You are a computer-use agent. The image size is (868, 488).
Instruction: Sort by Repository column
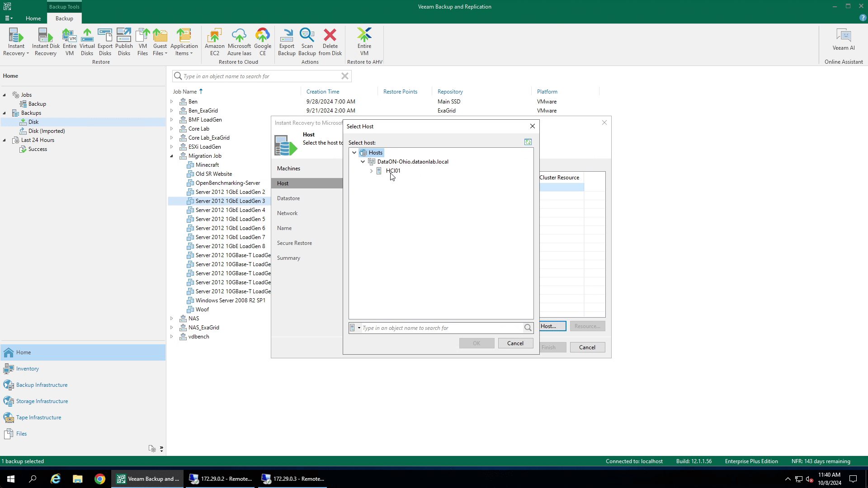coord(450,92)
